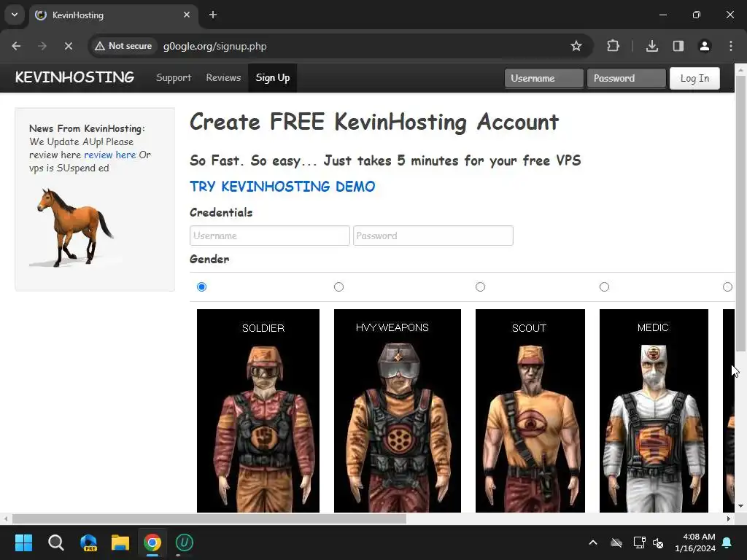Open File Explorer from the taskbar
This screenshot has width=747, height=560.
click(120, 542)
